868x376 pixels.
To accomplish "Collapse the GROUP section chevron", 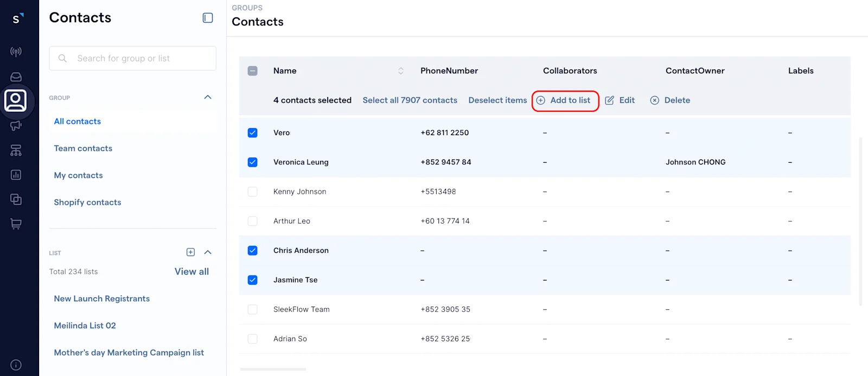I will pos(208,98).
